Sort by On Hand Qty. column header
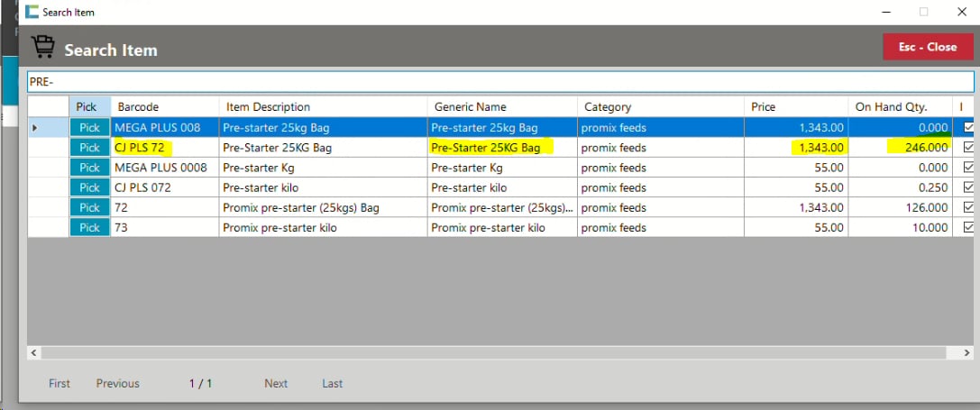This screenshot has width=980, height=410. [x=891, y=107]
